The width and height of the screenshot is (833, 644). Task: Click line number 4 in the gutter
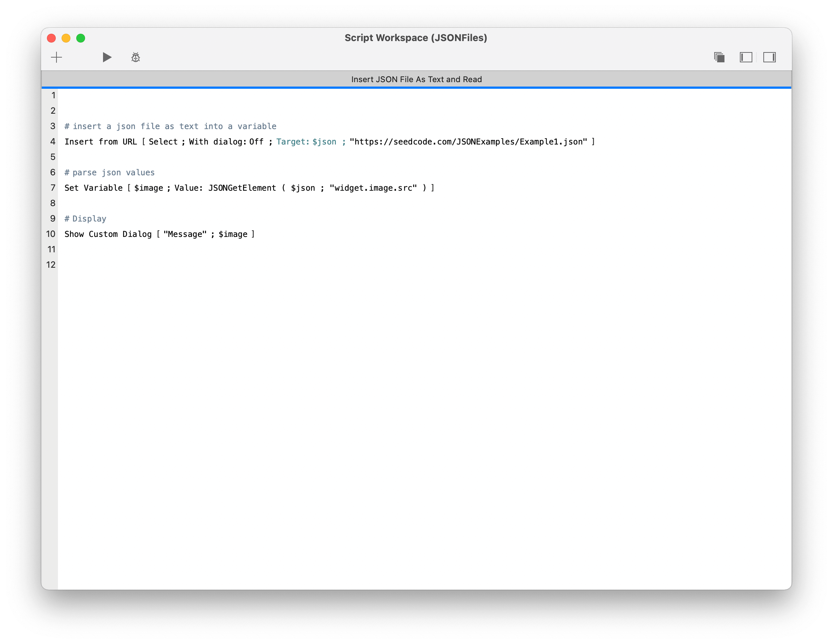[x=52, y=142]
